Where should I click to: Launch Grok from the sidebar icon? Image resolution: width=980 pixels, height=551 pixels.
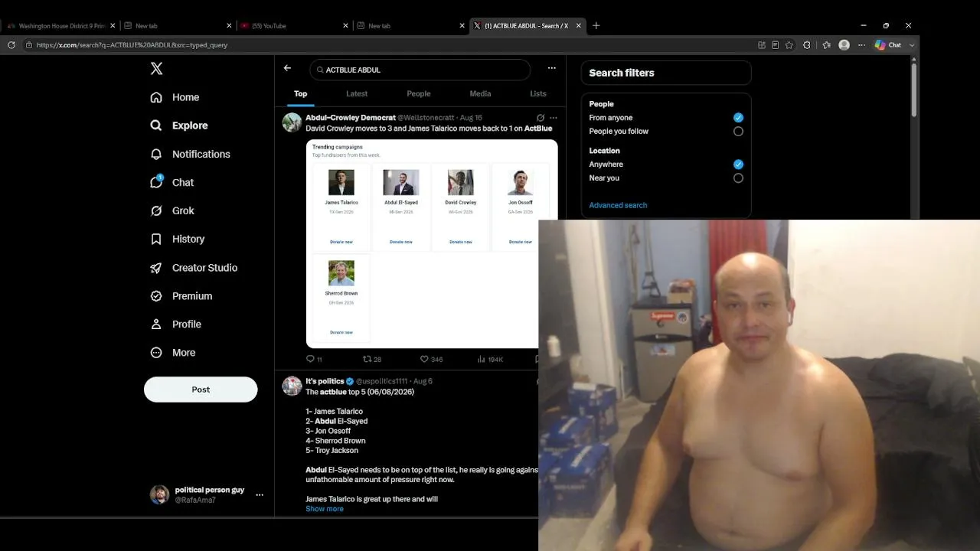156,210
